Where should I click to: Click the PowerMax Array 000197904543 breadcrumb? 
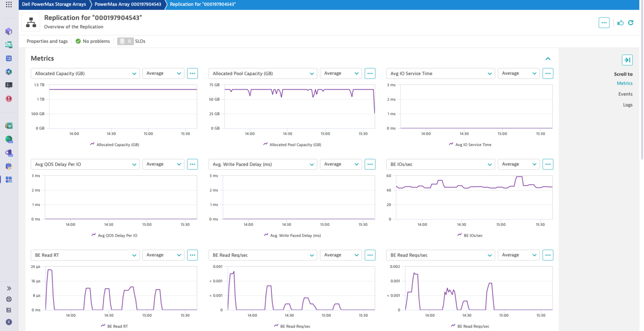(127, 4)
